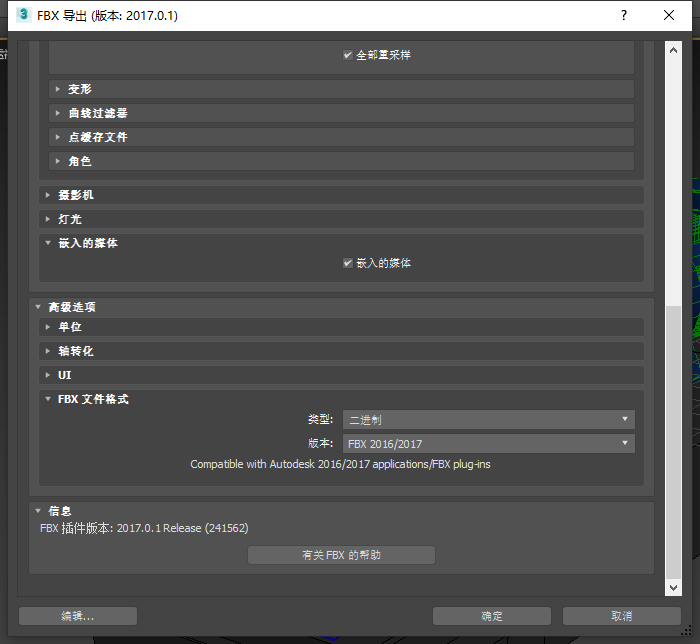Open the 版本 dropdown showing FBX 2016/2017
The height and width of the screenshot is (644, 700).
pyautogui.click(x=489, y=444)
